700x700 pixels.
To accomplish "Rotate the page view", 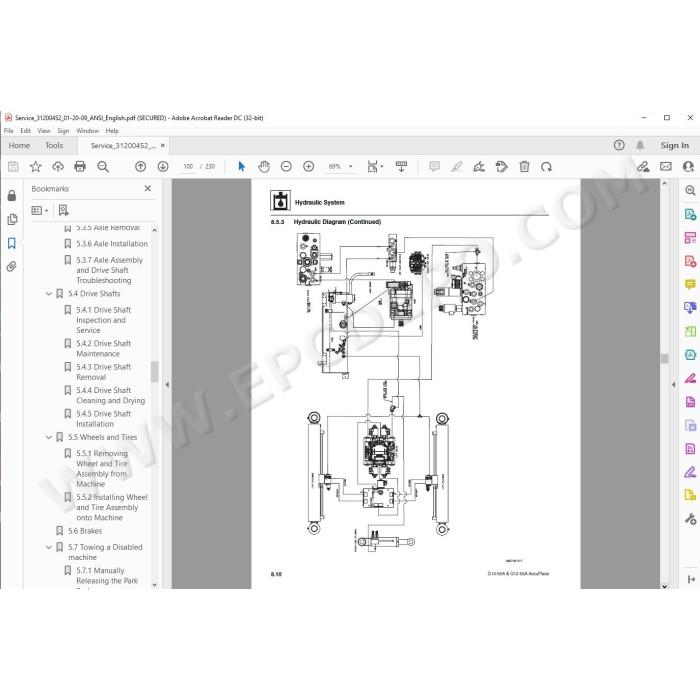I will click(546, 167).
